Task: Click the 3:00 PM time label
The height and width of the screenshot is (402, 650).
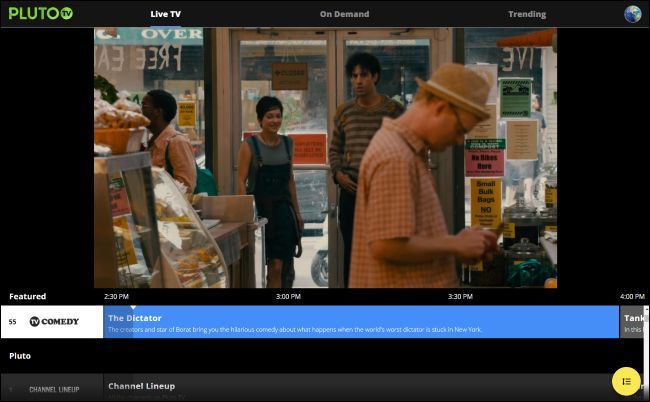Action: (x=288, y=296)
